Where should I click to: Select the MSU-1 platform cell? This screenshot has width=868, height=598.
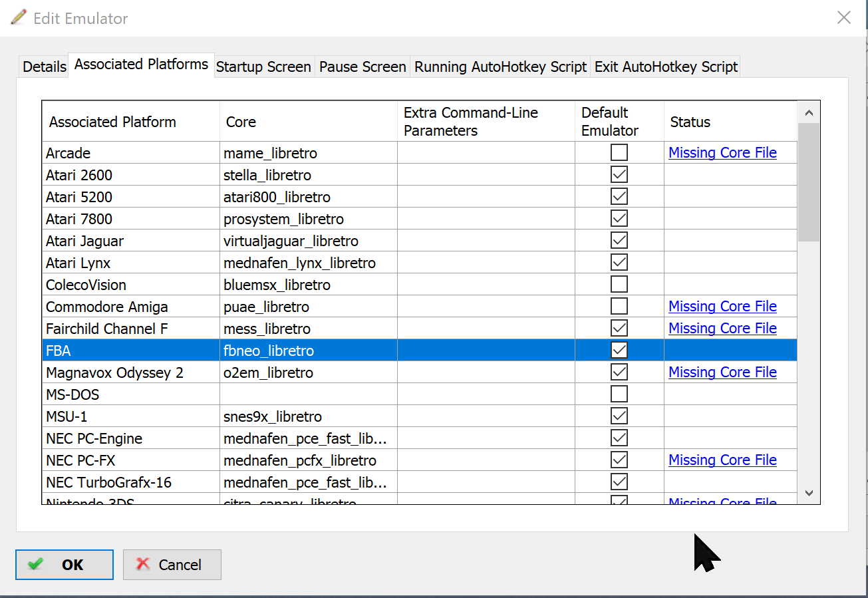click(131, 416)
